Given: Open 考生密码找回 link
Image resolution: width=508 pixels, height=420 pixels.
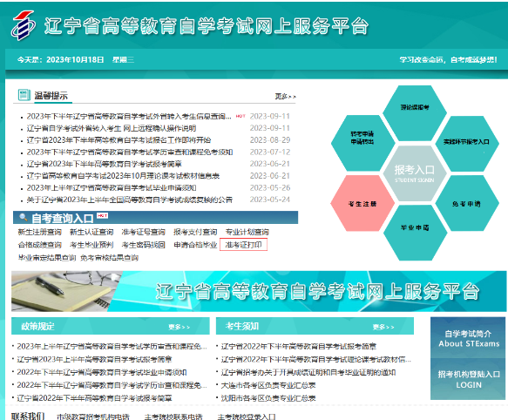Looking at the screenshot, I should coord(144,245).
